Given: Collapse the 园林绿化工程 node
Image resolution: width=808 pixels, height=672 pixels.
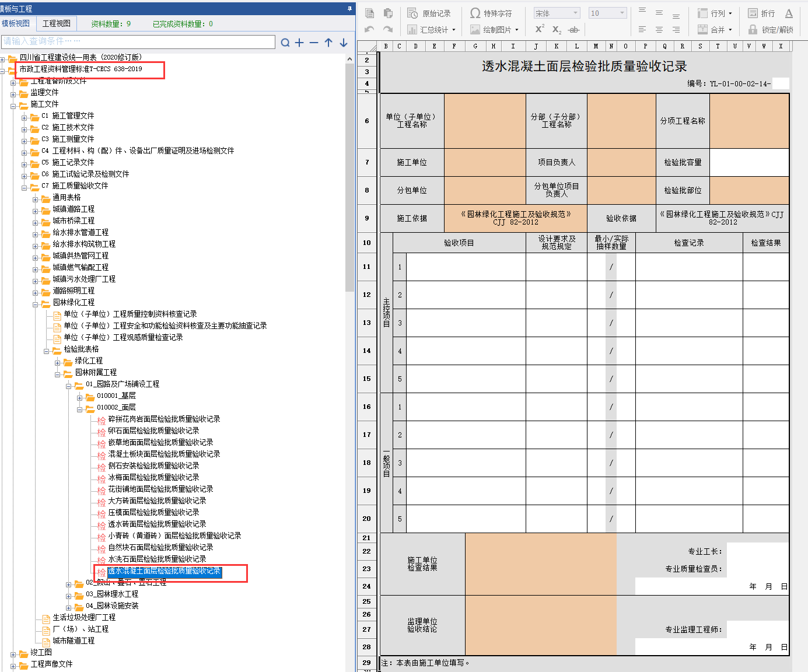Looking at the screenshot, I should pyautogui.click(x=36, y=304).
